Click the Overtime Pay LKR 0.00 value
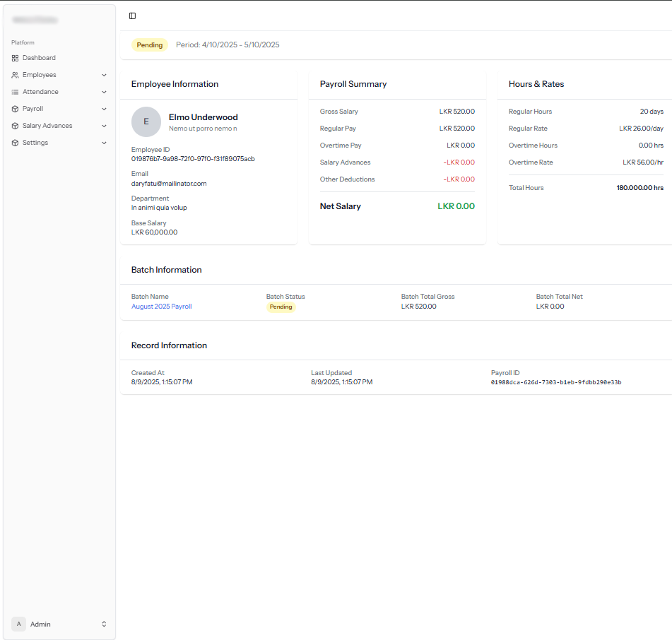The image size is (672, 640). point(461,146)
